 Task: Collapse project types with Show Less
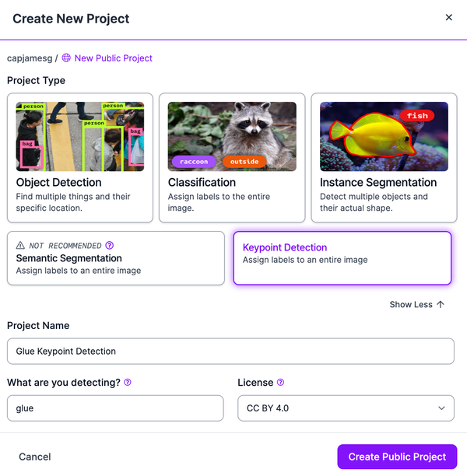point(411,305)
